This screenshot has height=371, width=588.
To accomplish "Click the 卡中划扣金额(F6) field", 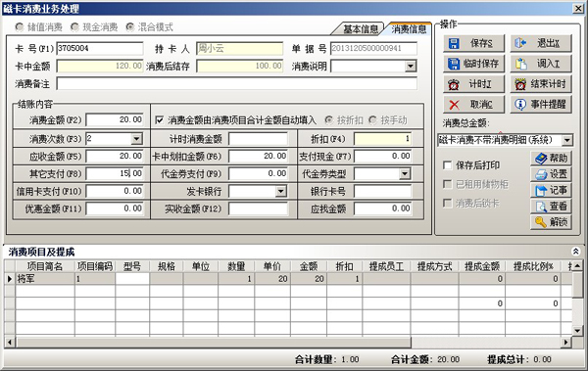I will tap(259, 157).
